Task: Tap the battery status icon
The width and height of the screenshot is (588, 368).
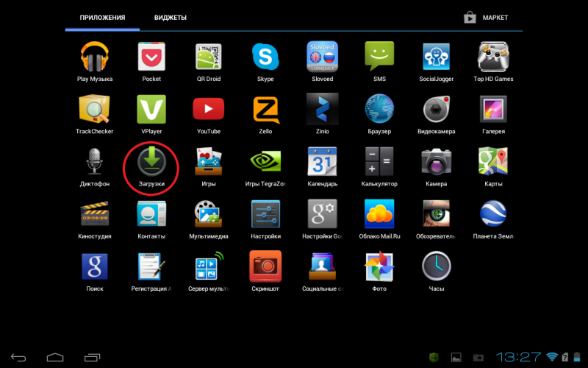Action: 577,357
